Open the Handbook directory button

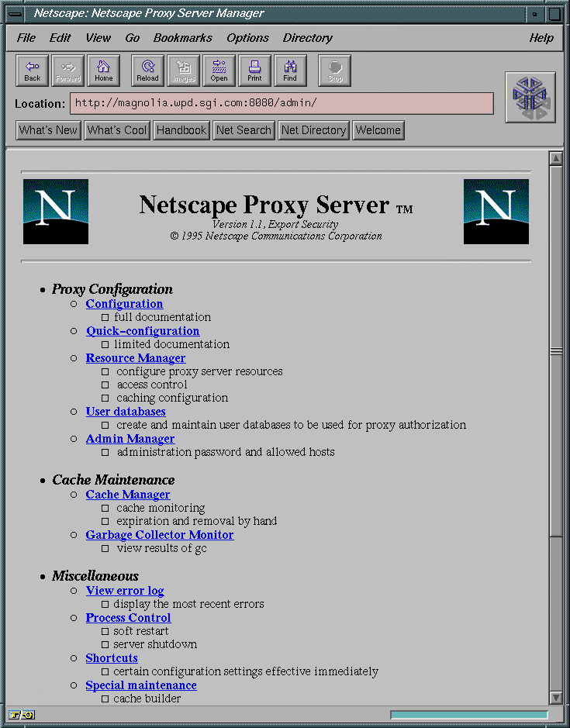[x=181, y=130]
